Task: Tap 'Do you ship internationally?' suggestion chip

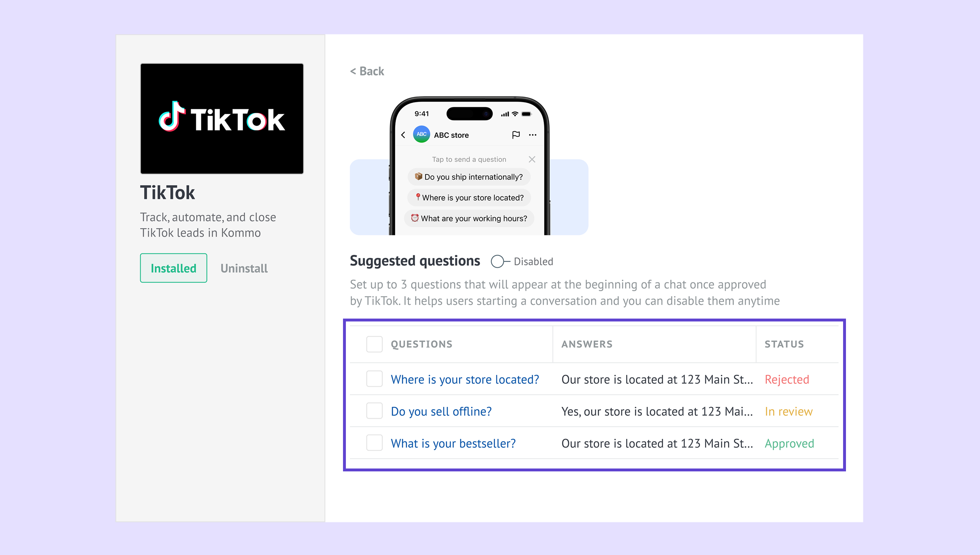Action: point(469,177)
